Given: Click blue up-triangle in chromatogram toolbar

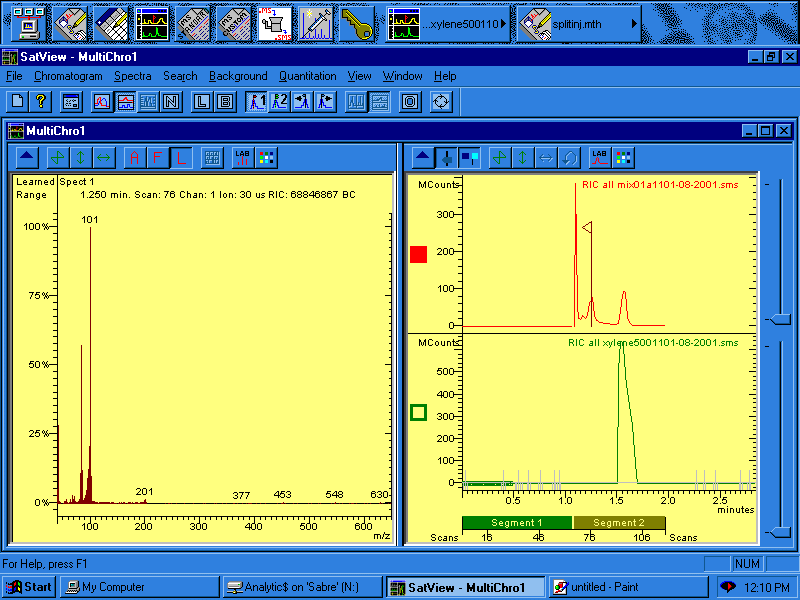Looking at the screenshot, I should click(422, 158).
